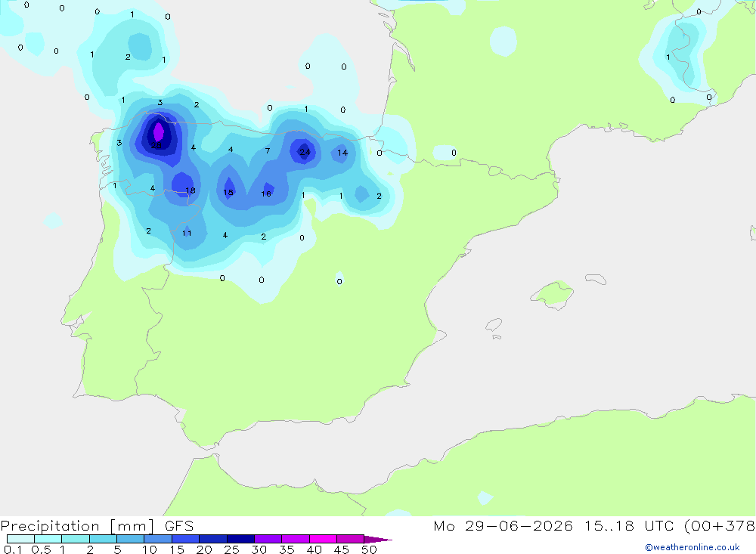Click the '40' legend label
The width and height of the screenshot is (756, 554).
[x=314, y=549]
